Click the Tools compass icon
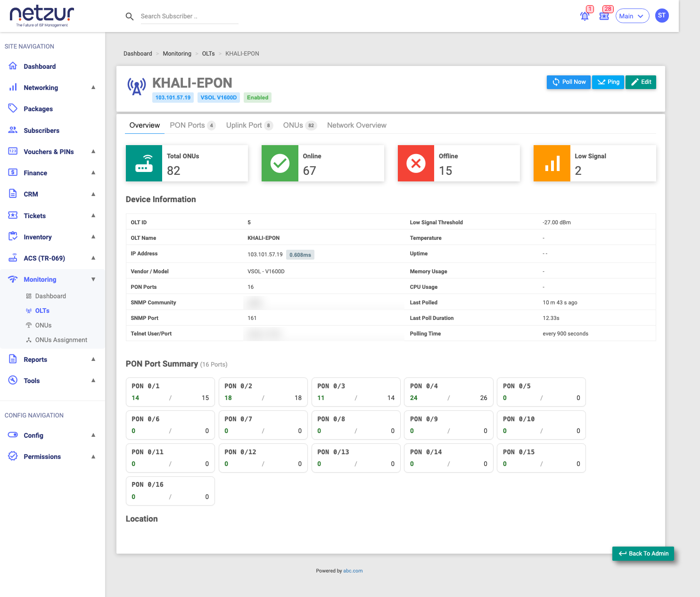Viewport: 700px width, 597px height. pyautogui.click(x=13, y=380)
